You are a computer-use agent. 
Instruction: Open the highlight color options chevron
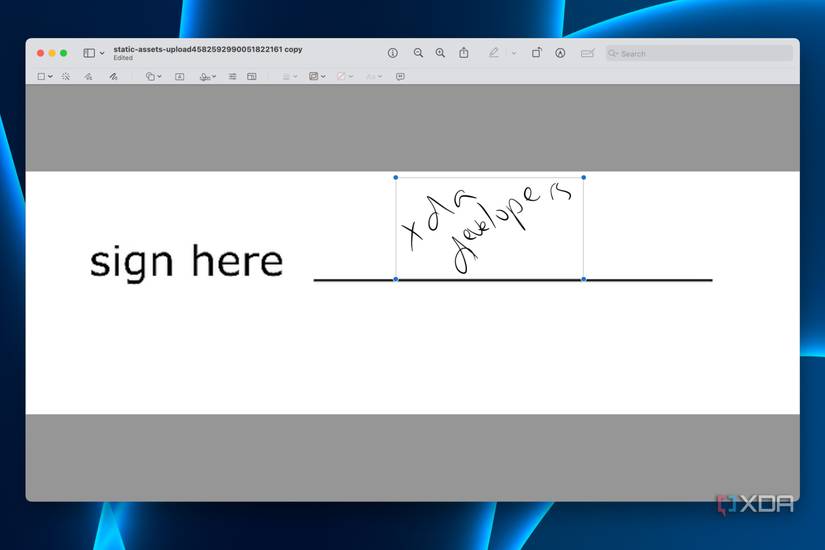[514, 53]
